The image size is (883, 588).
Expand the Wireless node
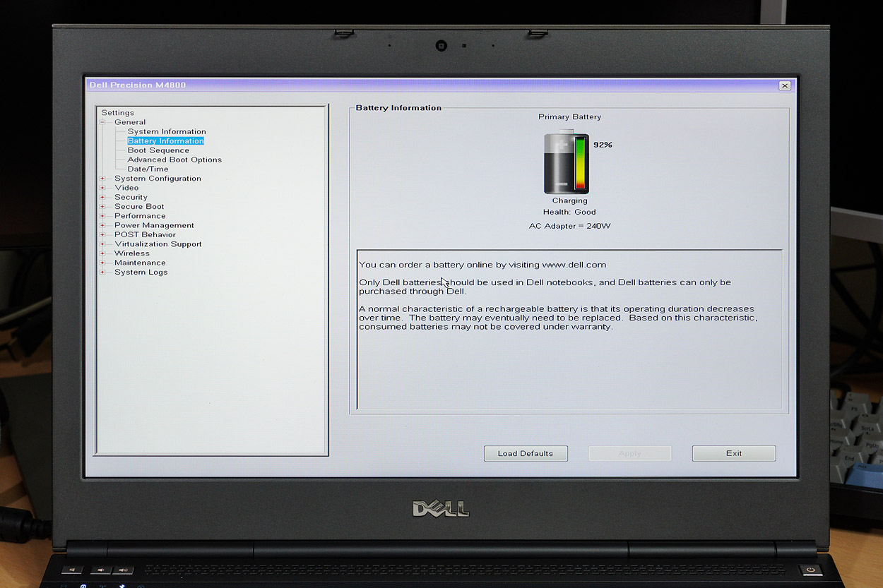tap(102, 253)
